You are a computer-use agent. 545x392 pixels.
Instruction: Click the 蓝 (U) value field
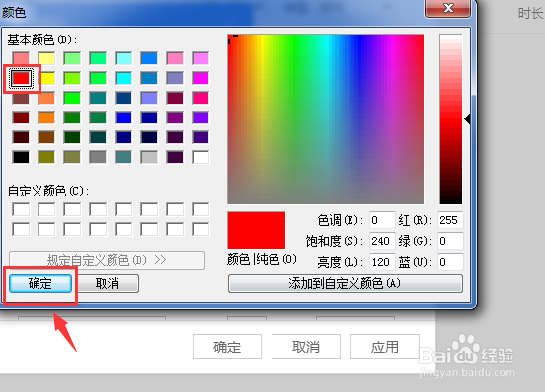coord(450,262)
